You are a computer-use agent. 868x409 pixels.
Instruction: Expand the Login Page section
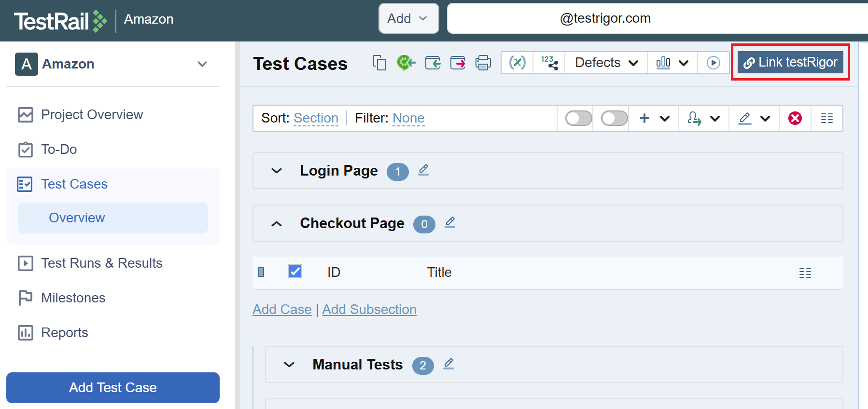click(277, 171)
